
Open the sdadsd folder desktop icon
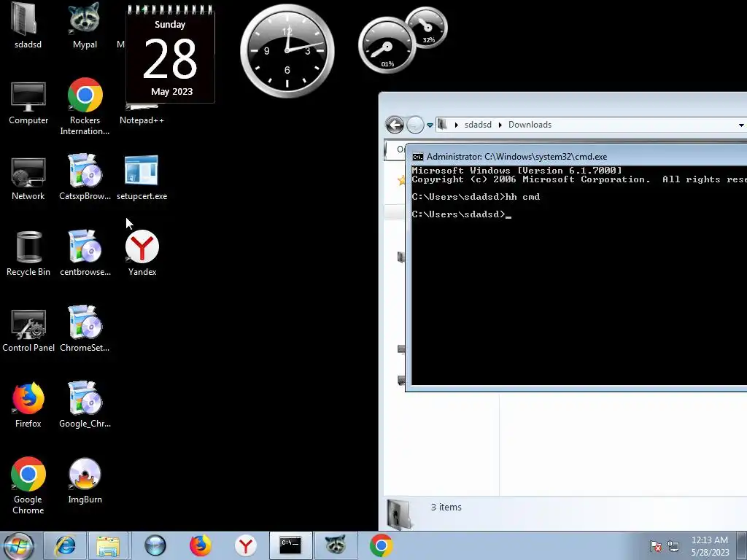[28, 25]
